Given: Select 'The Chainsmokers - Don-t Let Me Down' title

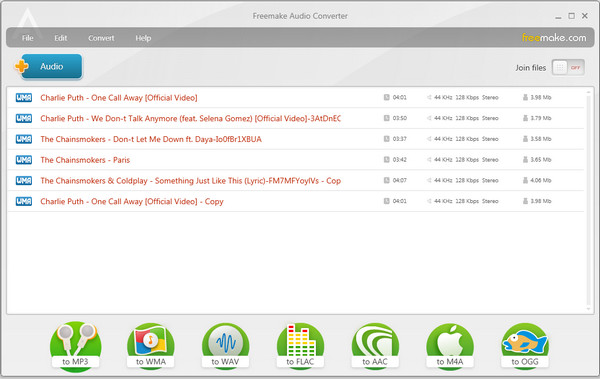Looking at the screenshot, I should [151, 139].
